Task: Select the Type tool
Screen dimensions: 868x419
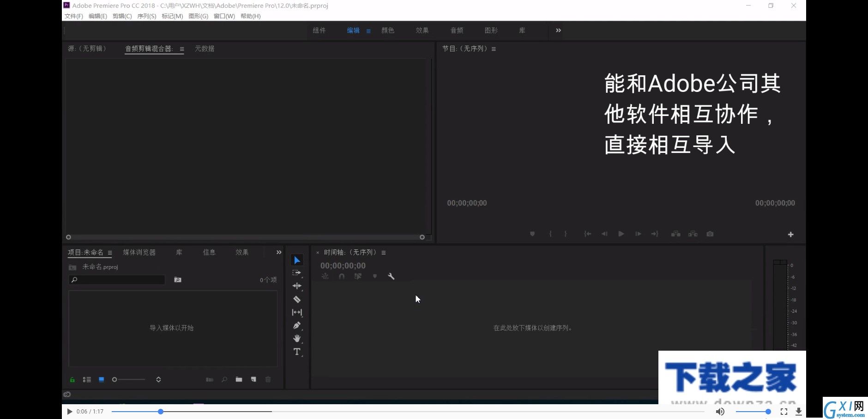Action: (297, 352)
